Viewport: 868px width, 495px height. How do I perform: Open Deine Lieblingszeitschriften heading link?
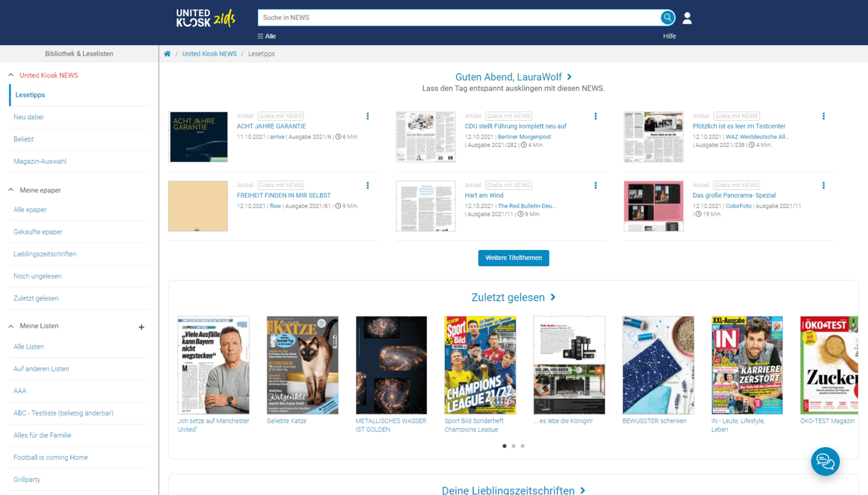click(513, 489)
